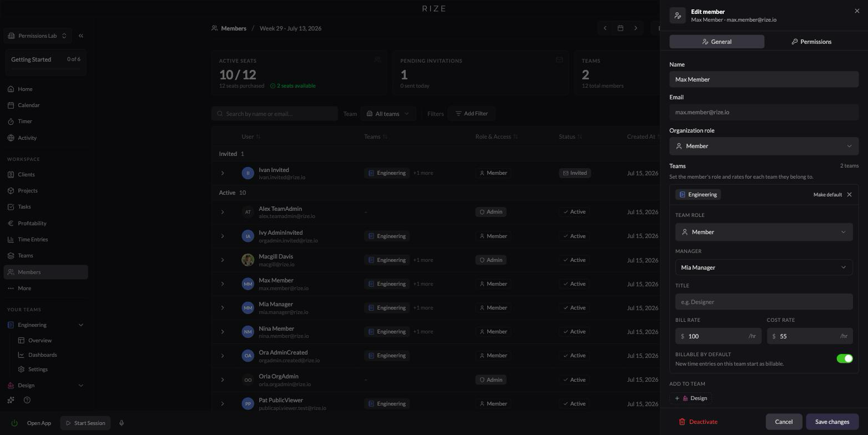Sort by Role & Access column
Image resolution: width=868 pixels, height=435 pixels.
point(497,136)
